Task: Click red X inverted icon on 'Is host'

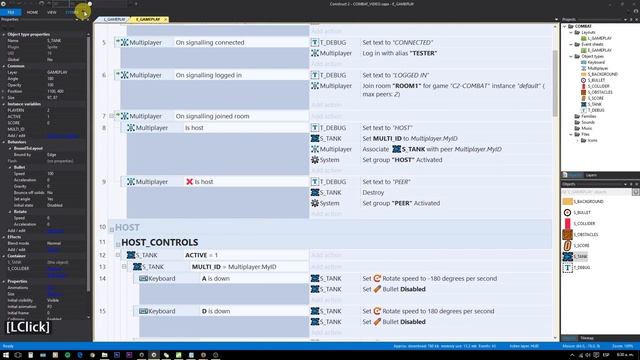Action: click(x=189, y=182)
